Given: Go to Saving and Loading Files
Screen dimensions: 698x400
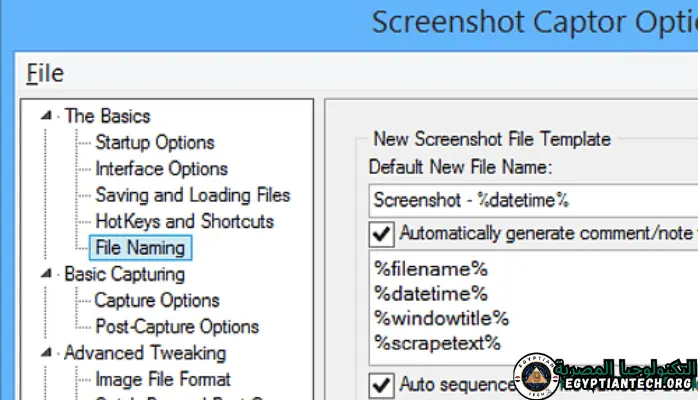Looking at the screenshot, I should click(x=192, y=195).
